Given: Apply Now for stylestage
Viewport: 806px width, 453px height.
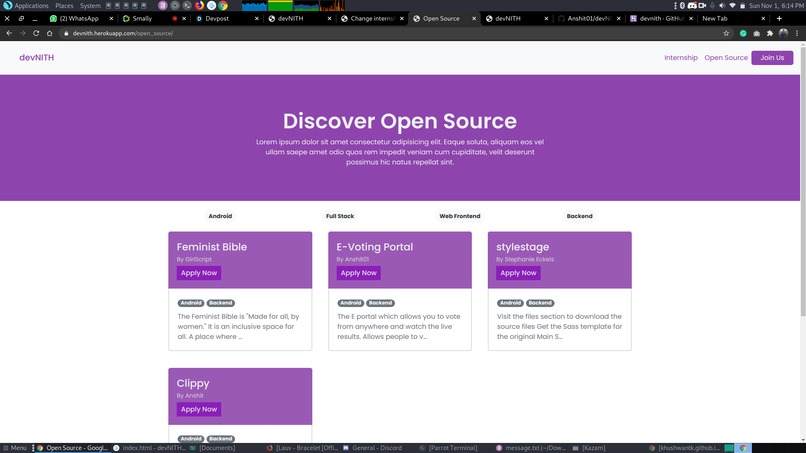Looking at the screenshot, I should tap(518, 273).
